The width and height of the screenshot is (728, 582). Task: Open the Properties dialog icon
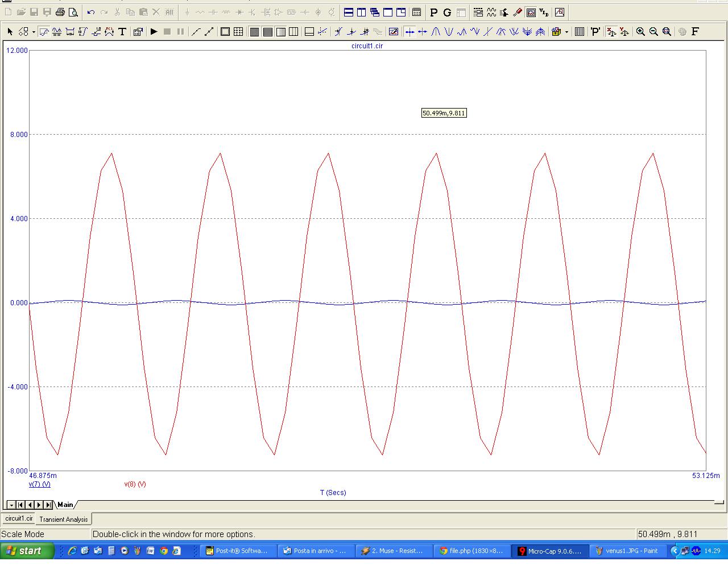point(138,32)
